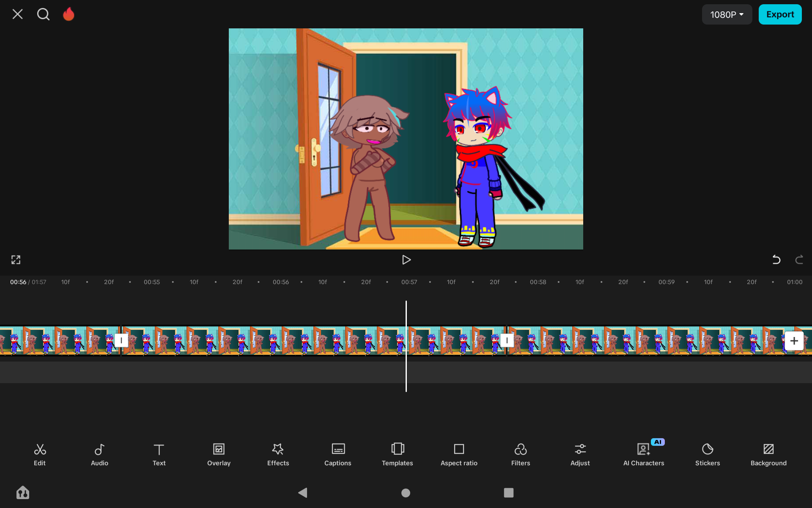Play the video preview
812x508 pixels.
point(406,260)
